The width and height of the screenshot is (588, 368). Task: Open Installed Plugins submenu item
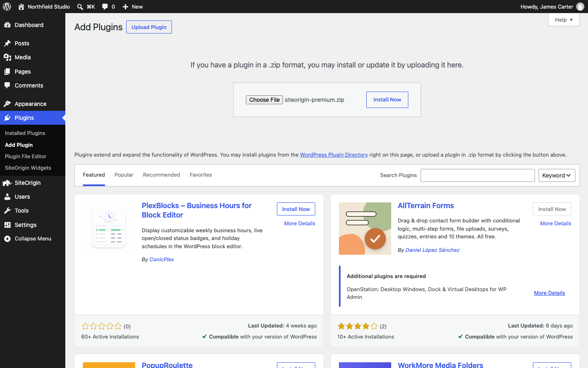tap(25, 133)
